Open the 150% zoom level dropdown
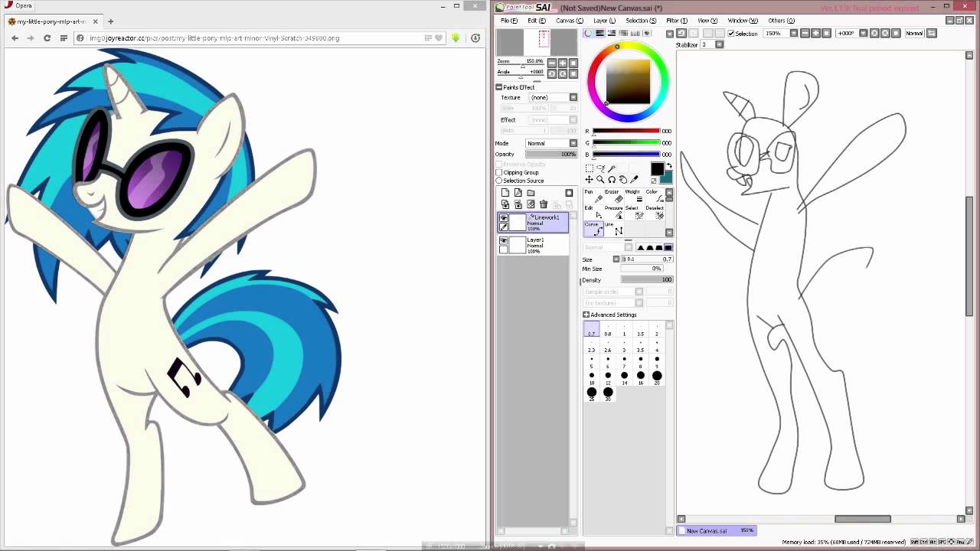980x551 pixels. click(x=793, y=33)
